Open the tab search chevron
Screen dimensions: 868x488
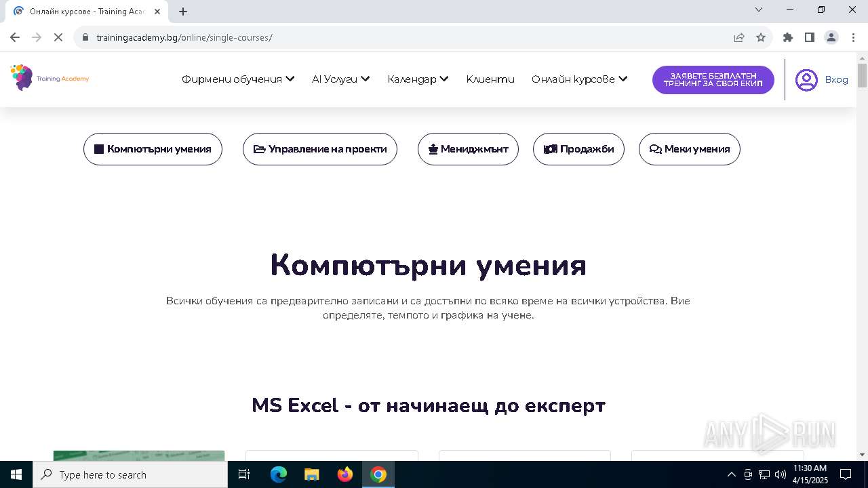pos(759,9)
